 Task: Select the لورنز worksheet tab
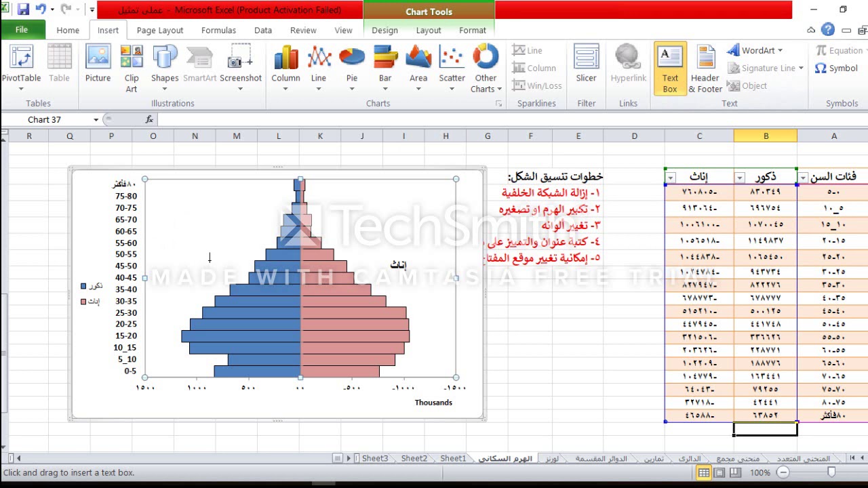coord(552,459)
